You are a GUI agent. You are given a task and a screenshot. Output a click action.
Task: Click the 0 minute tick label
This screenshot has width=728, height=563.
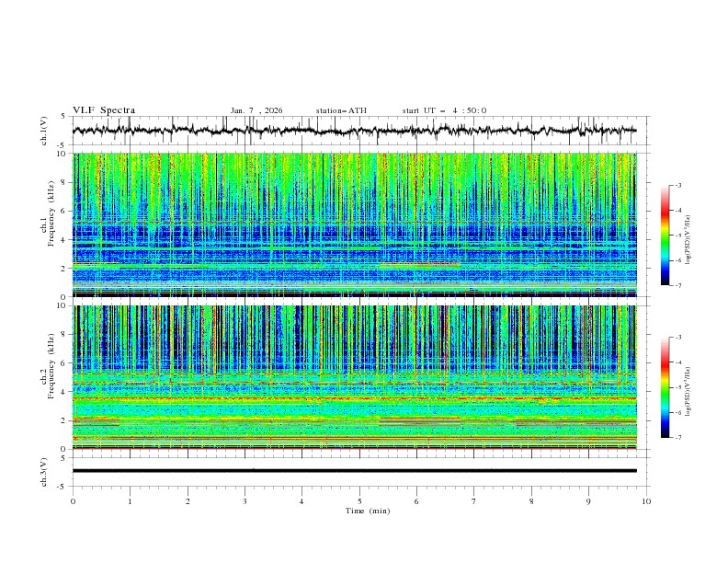point(73,500)
